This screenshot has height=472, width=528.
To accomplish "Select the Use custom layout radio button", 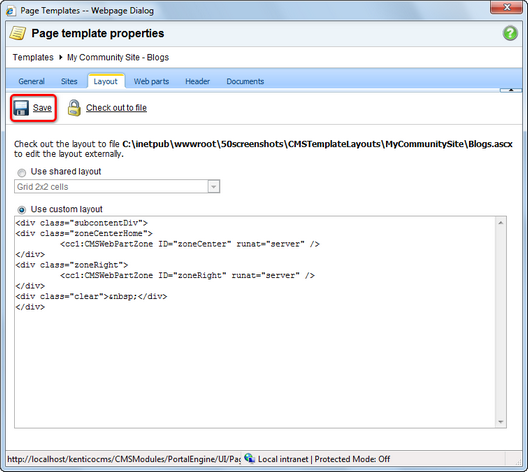I will (22, 210).
